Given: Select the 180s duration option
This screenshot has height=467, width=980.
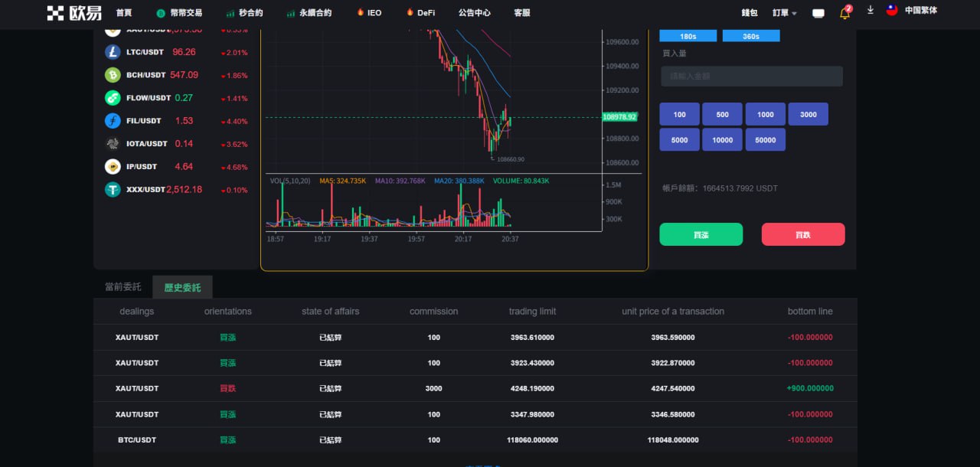Looking at the screenshot, I should pos(688,36).
